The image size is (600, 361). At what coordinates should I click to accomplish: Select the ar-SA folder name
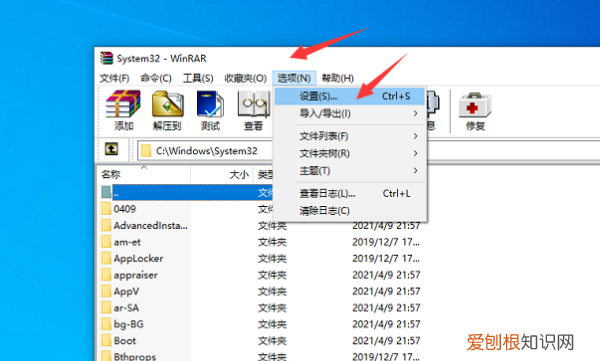click(x=126, y=308)
